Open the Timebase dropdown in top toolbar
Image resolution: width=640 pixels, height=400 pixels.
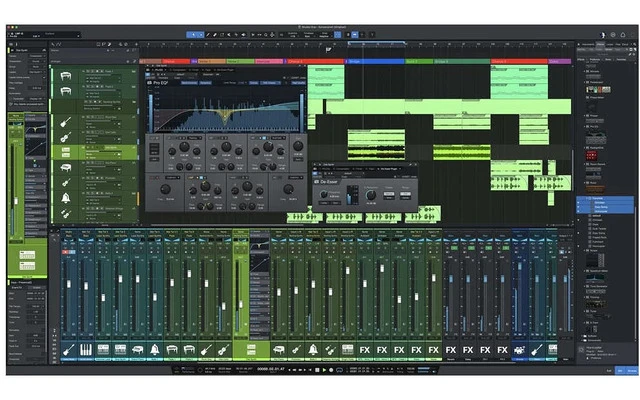tap(309, 35)
